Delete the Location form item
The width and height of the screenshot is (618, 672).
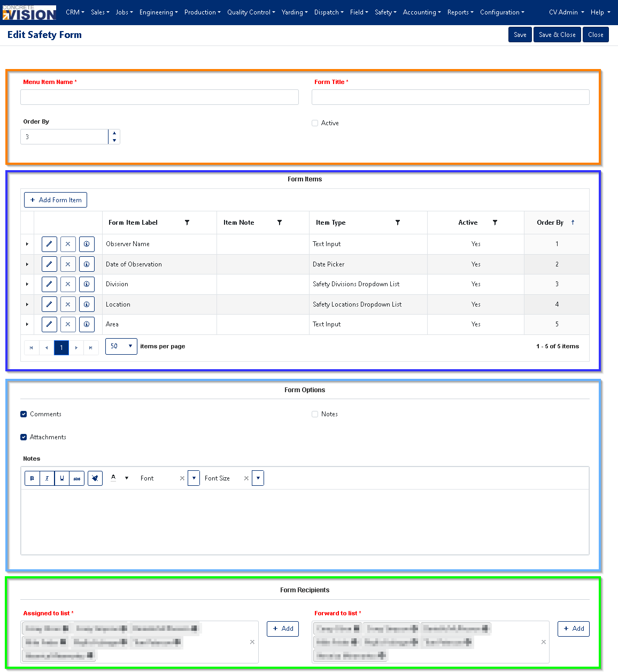[x=68, y=304]
